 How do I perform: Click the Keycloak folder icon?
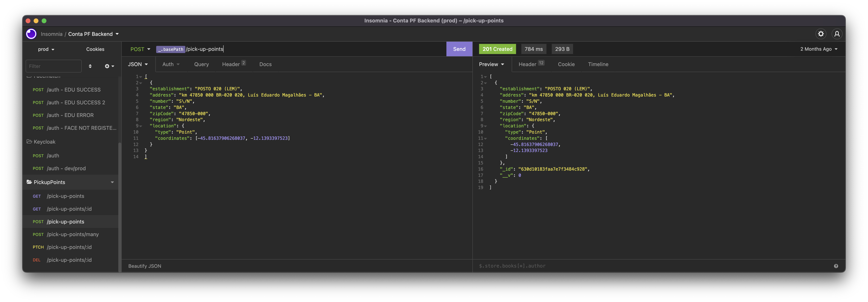tap(29, 142)
